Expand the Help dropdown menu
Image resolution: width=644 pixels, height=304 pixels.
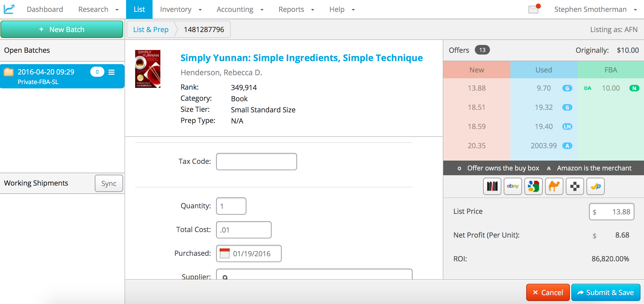(342, 9)
